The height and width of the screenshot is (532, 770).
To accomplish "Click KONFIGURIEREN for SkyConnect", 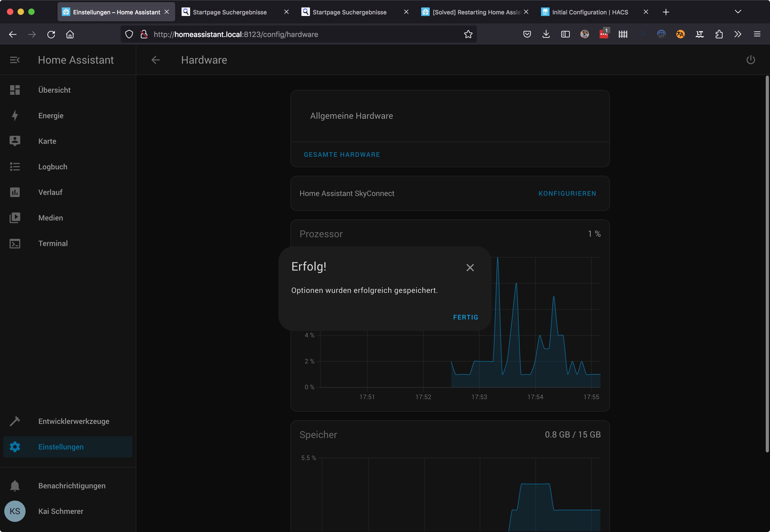I will pyautogui.click(x=567, y=194).
